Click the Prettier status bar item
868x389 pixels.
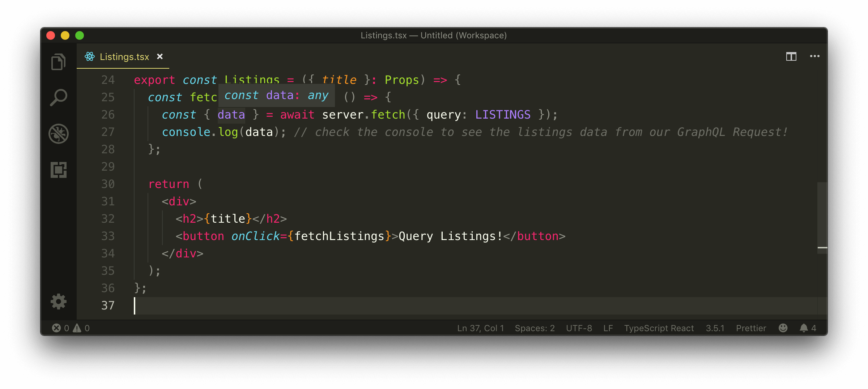click(750, 328)
